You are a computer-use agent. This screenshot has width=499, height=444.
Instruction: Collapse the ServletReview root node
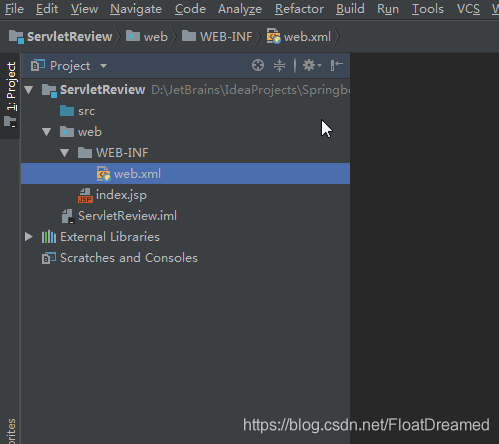pyautogui.click(x=29, y=90)
